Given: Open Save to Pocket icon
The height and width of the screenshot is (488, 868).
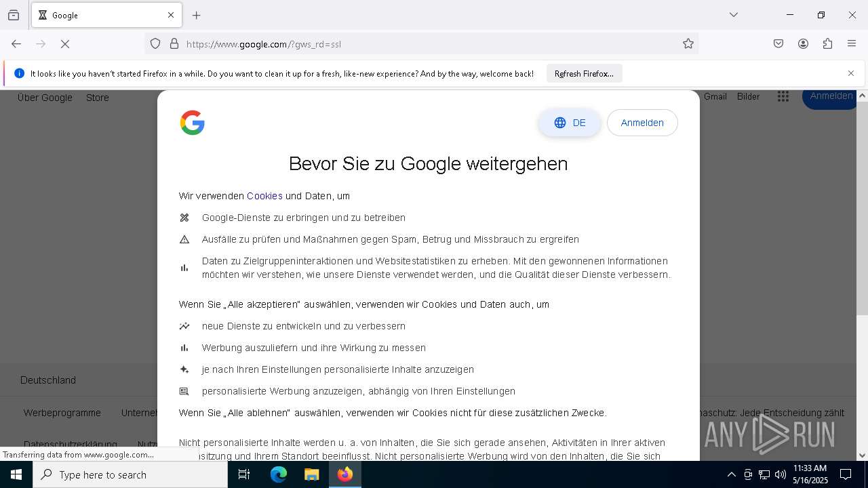Looking at the screenshot, I should pos(778,44).
